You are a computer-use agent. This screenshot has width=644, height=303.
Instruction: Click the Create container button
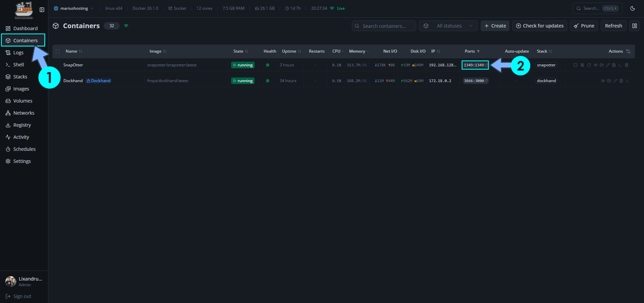(495, 26)
